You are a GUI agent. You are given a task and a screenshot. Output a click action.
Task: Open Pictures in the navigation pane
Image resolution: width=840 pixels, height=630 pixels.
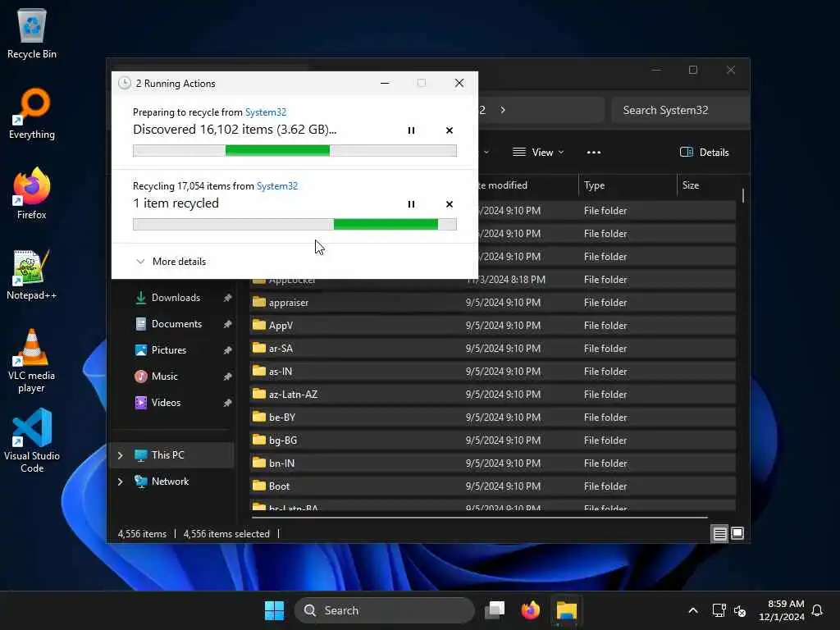click(169, 349)
